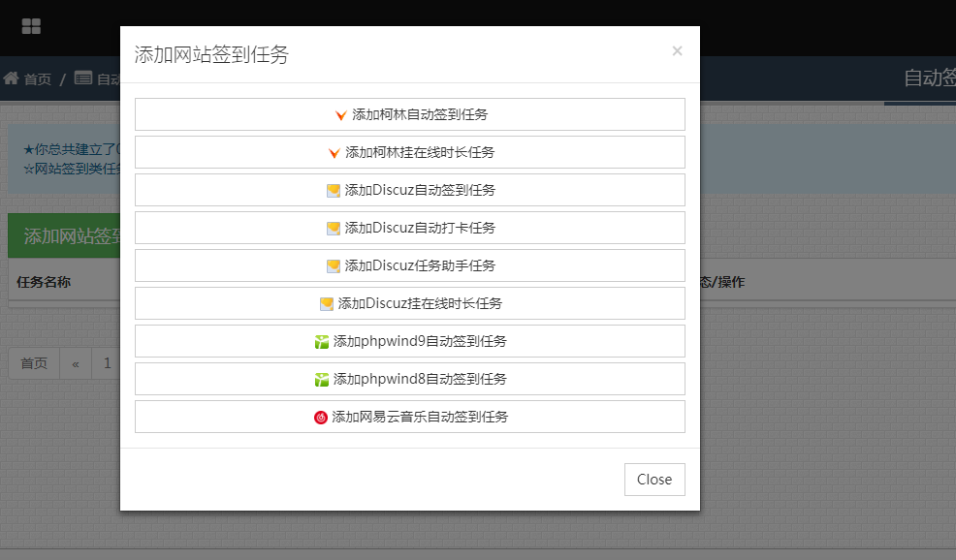
Task: Click the Kelin icon beside 添加柯林自动签到任务
Action: tap(340, 115)
